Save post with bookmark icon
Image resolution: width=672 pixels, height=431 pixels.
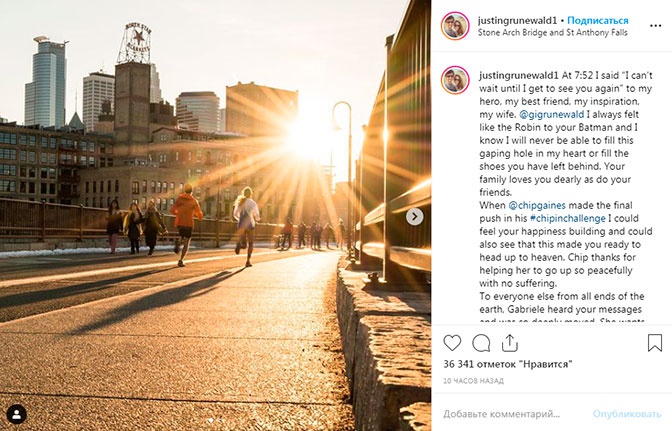point(655,343)
